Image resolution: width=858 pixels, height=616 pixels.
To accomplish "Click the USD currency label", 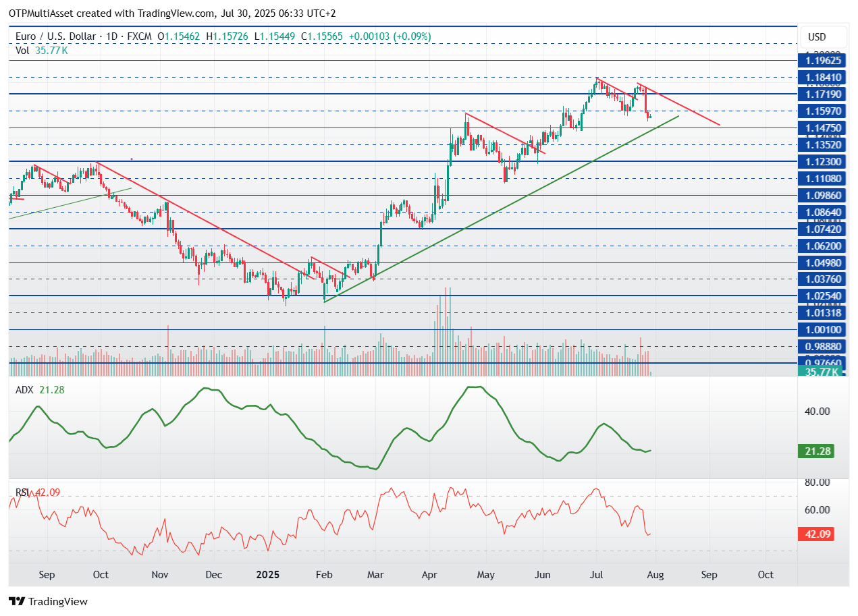I will [x=817, y=37].
